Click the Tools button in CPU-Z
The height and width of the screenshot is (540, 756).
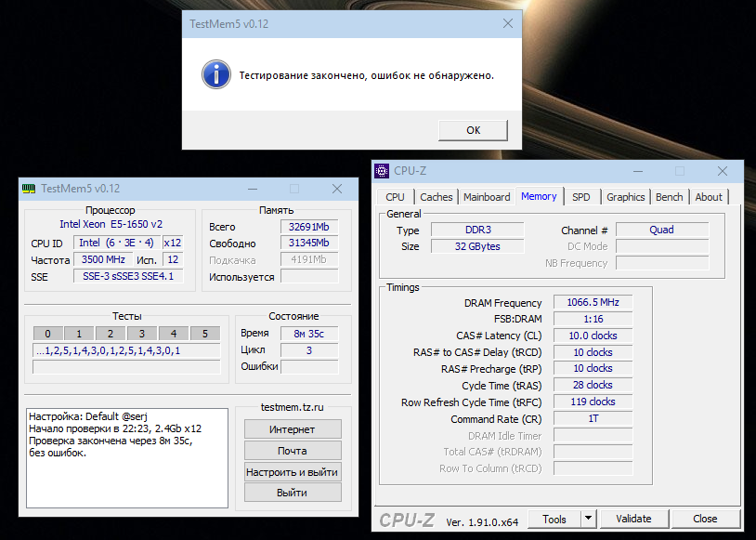coord(554,520)
